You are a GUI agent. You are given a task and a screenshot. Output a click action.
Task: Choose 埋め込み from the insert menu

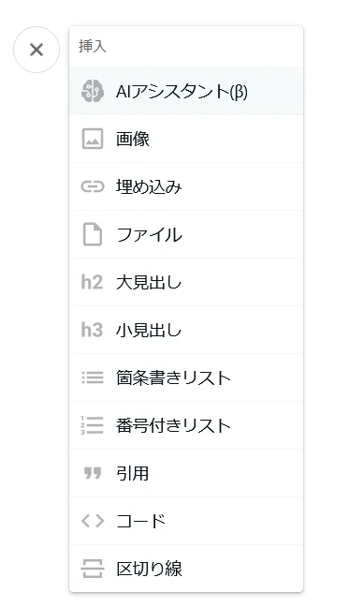click(x=186, y=186)
